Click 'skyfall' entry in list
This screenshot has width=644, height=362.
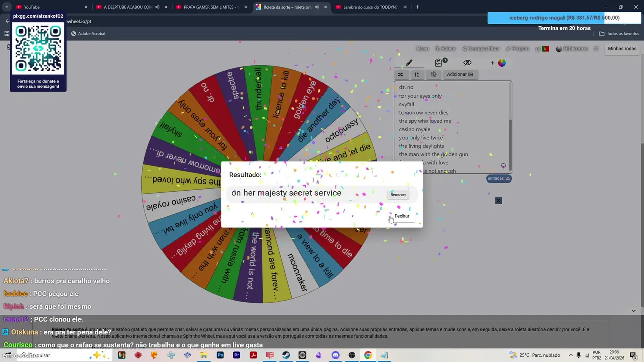(407, 104)
